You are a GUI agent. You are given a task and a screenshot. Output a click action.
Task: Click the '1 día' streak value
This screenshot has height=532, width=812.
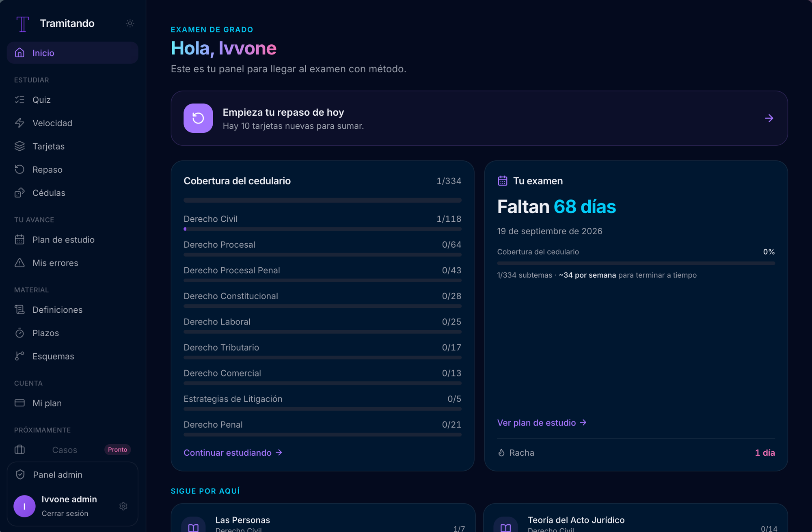pos(765,452)
